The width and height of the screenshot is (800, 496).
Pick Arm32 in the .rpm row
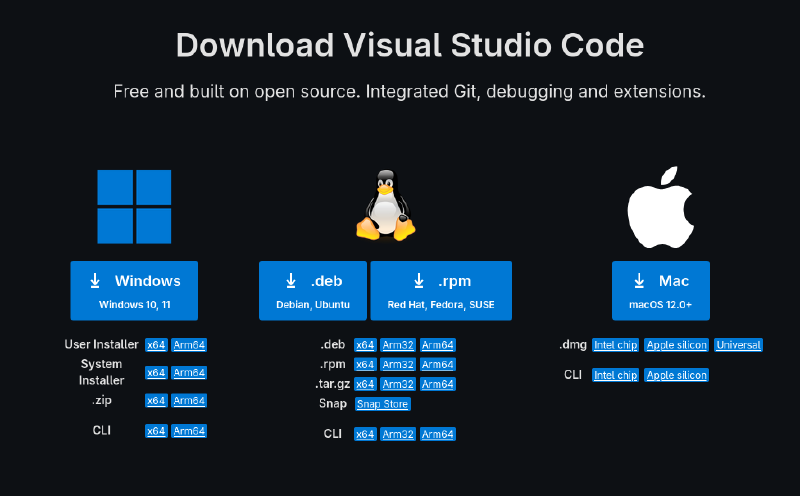[398, 364]
